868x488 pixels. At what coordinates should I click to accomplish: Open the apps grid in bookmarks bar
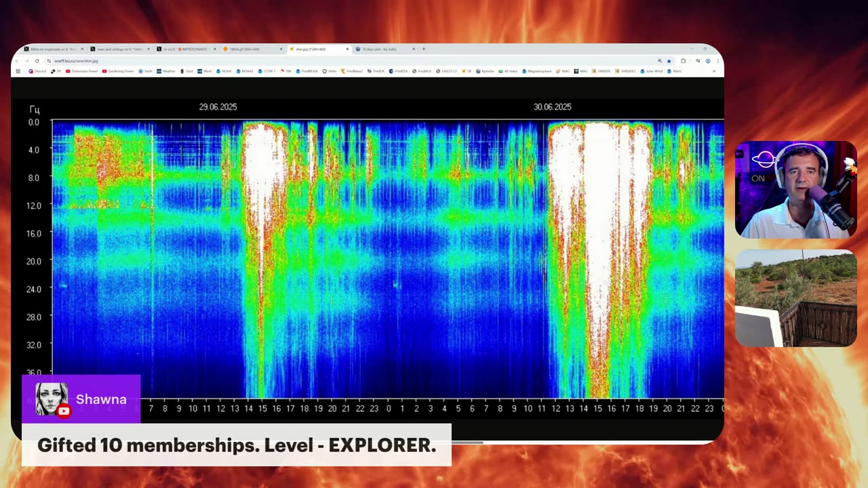18,70
